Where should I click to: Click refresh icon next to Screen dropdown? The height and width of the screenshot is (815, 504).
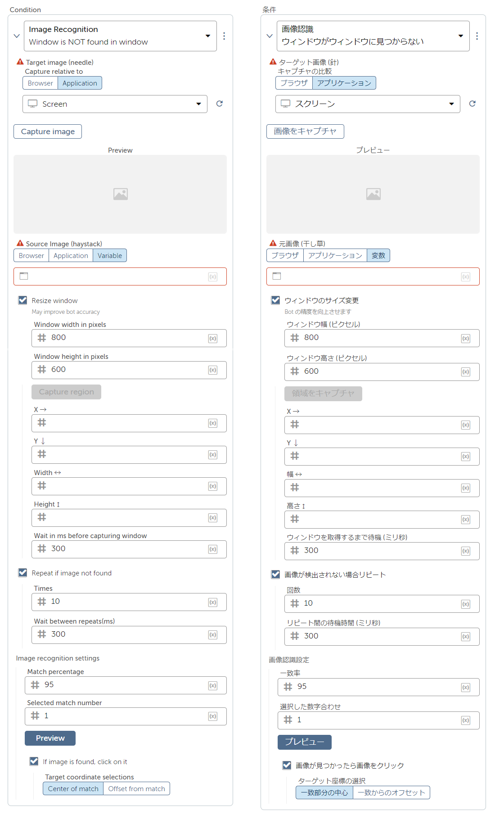click(220, 104)
